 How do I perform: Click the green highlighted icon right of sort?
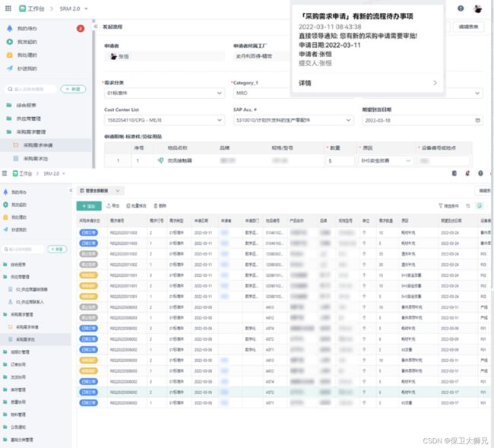tap(480, 206)
